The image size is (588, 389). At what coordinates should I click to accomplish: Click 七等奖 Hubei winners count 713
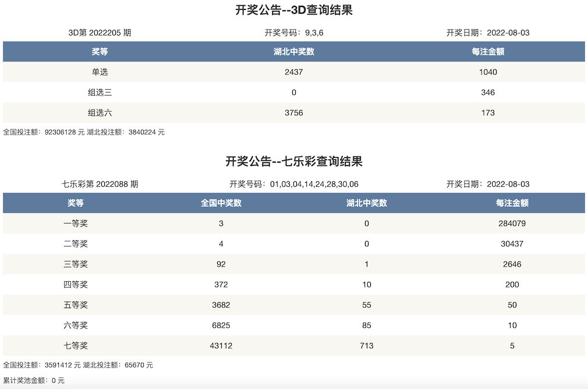click(x=366, y=345)
